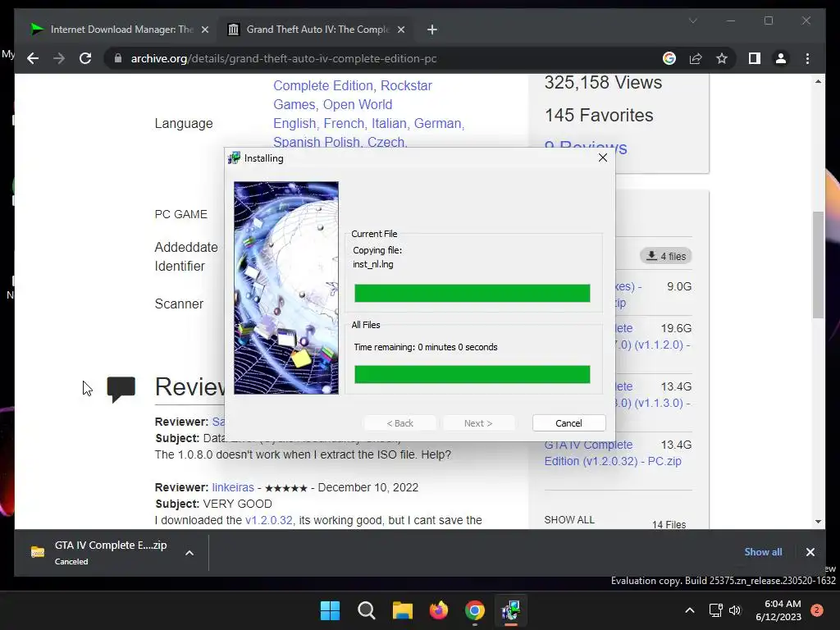Switch to Grand Theft Auto IV tab
This screenshot has width=840, height=630.
315,30
